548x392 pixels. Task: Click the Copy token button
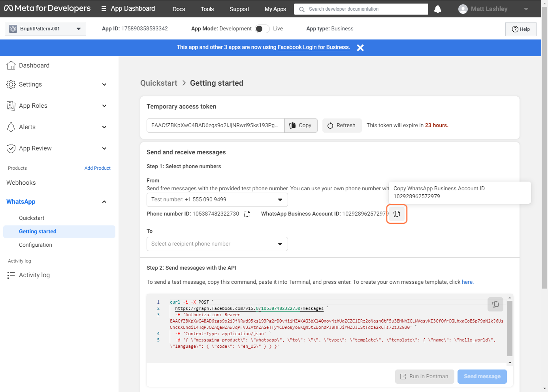tap(301, 125)
